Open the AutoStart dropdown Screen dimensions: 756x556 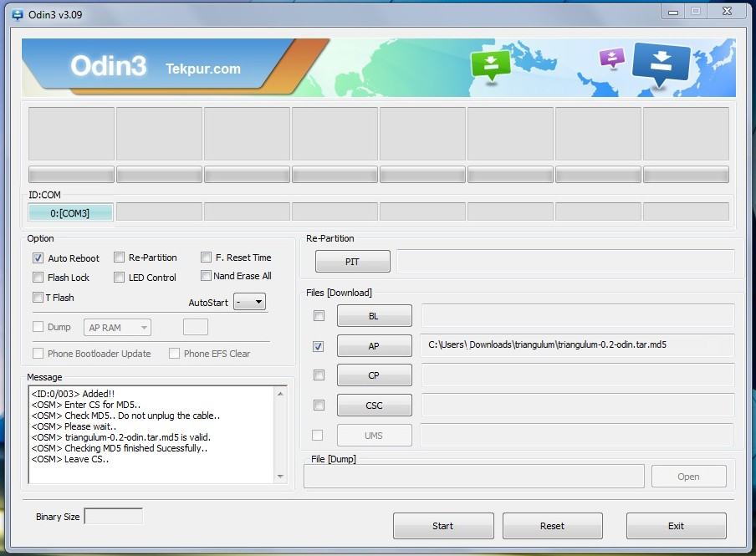click(x=249, y=302)
